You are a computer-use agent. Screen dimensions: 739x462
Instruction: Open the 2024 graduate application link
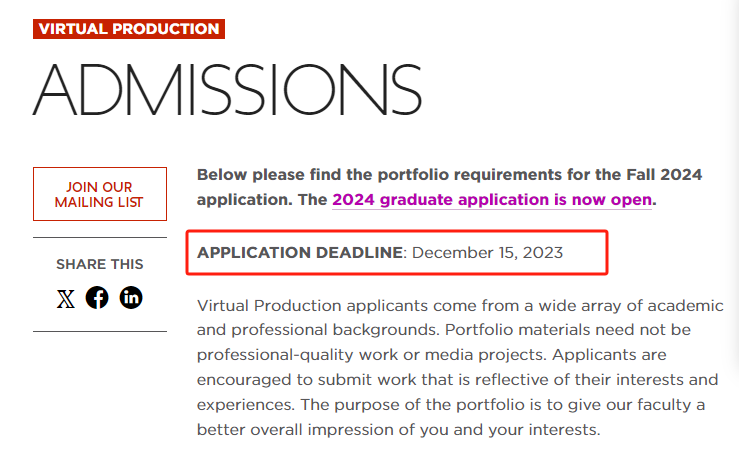(x=492, y=200)
